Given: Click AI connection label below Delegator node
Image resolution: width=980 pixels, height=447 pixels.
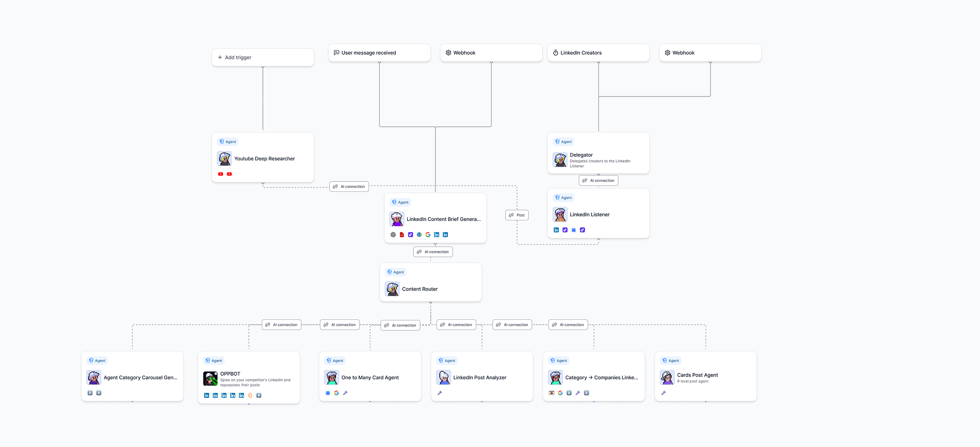Looking at the screenshot, I should 598,181.
